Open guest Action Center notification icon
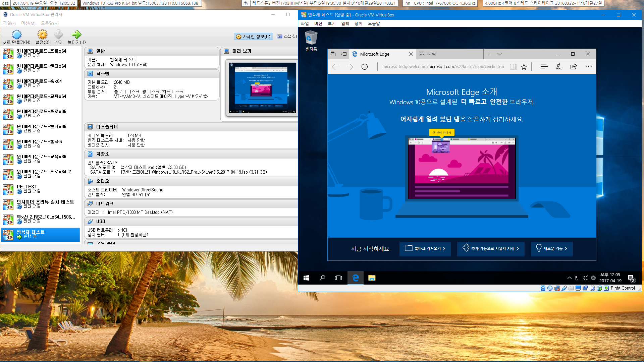The width and height of the screenshot is (644, 362). (631, 278)
